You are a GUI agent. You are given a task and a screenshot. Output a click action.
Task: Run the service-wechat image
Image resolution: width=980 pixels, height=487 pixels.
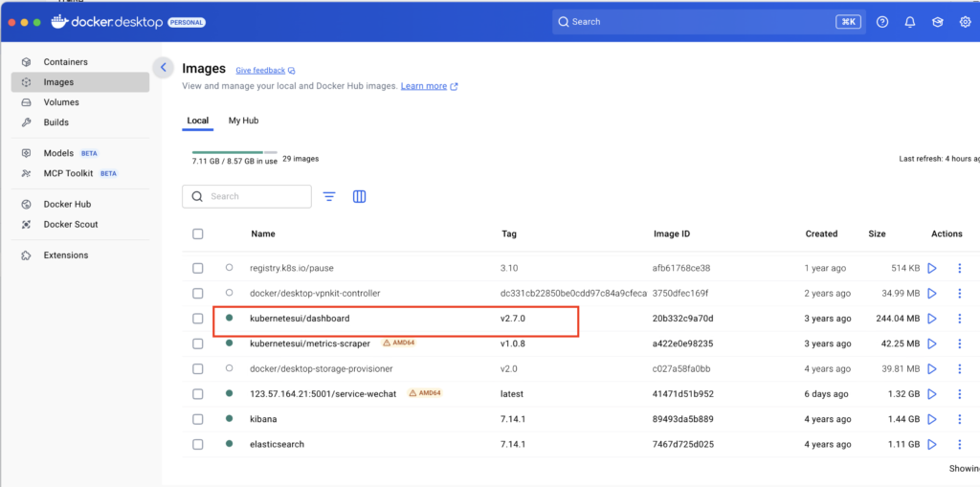pos(932,394)
